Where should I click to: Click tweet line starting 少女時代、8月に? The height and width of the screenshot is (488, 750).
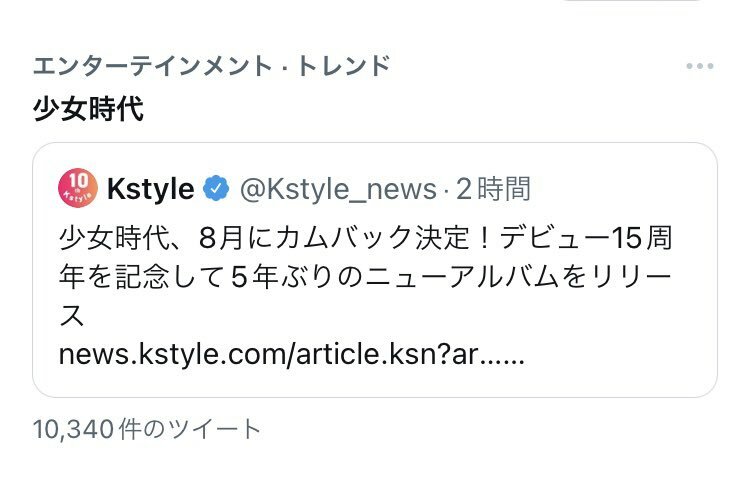366,238
